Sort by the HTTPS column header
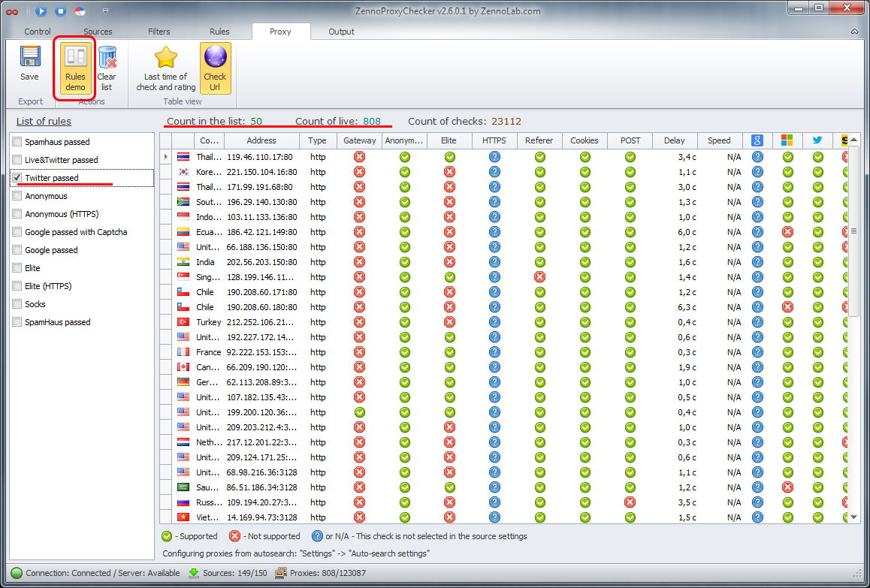The image size is (870, 588). coord(494,141)
